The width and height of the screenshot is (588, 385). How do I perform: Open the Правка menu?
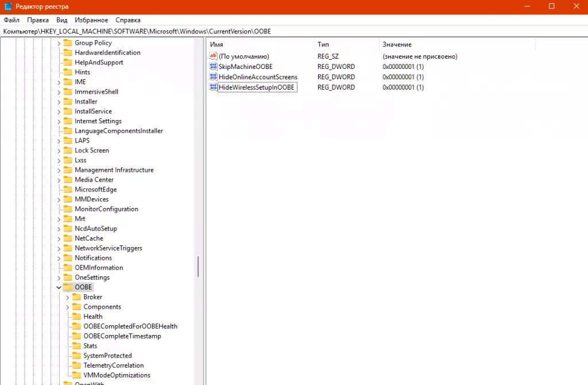38,20
